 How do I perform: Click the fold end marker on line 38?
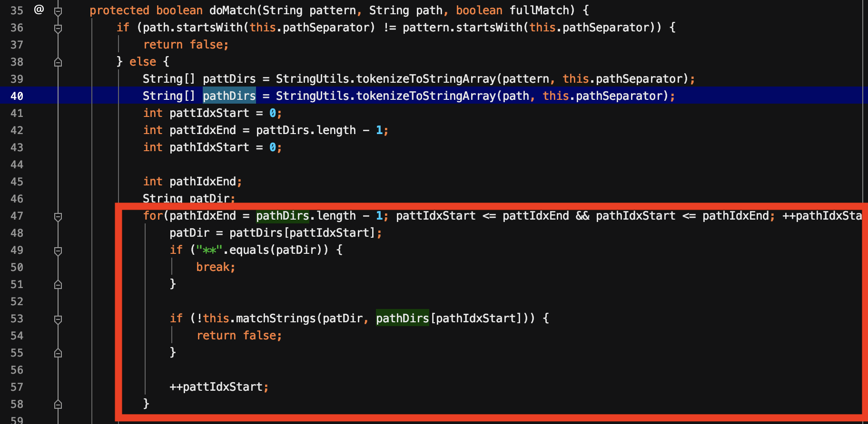pyautogui.click(x=58, y=62)
